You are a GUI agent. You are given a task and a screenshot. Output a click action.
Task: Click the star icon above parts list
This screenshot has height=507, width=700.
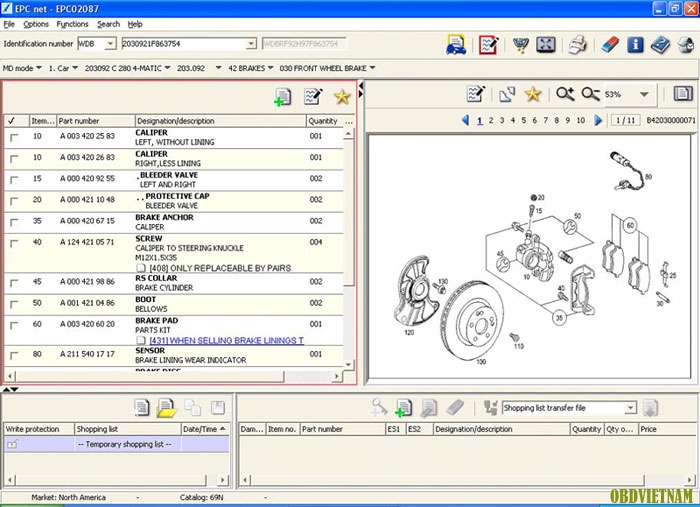click(x=341, y=97)
